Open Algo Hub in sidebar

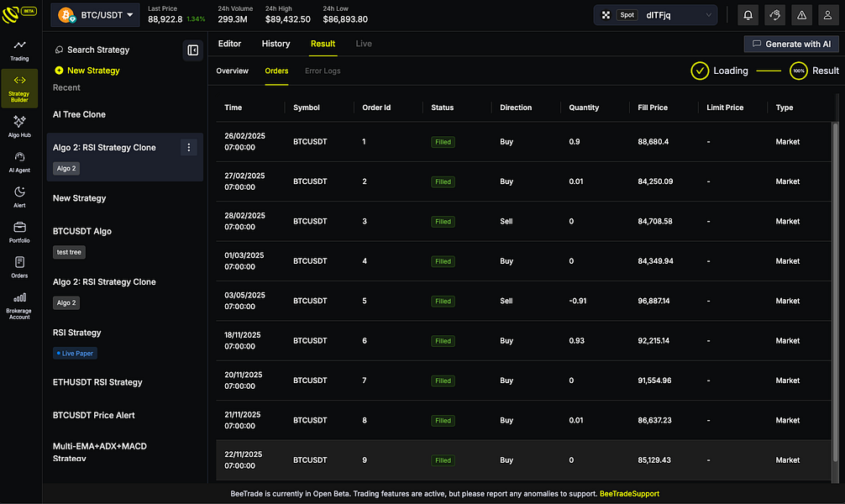click(x=19, y=127)
